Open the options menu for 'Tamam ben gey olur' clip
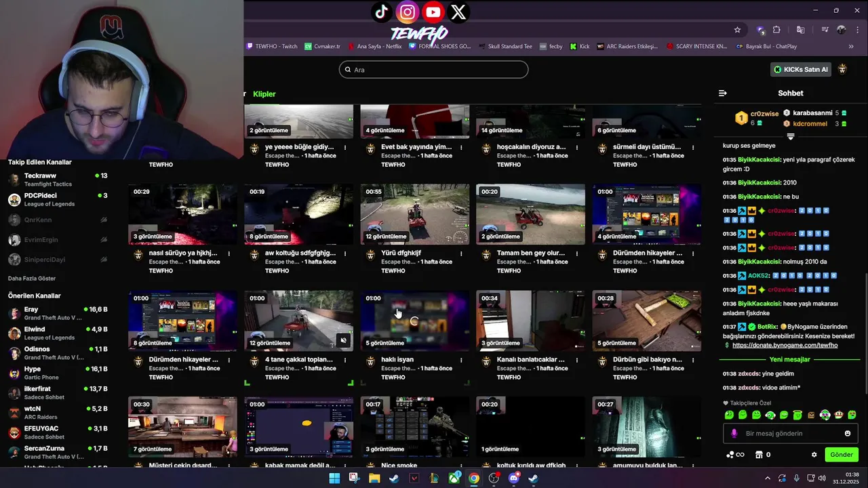This screenshot has width=868, height=488. click(577, 253)
